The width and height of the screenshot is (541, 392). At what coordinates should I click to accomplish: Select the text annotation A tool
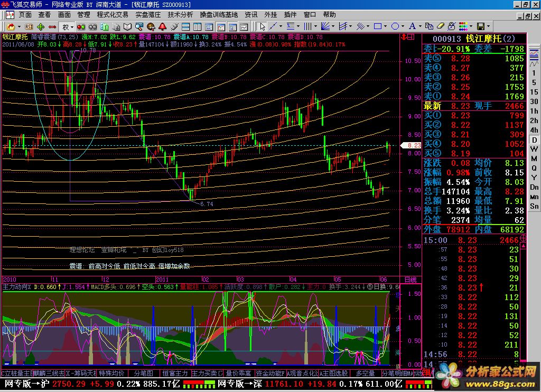click(412, 26)
